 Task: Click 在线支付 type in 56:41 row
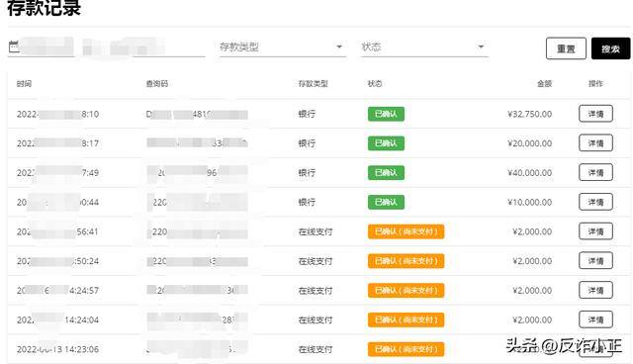coord(316,232)
